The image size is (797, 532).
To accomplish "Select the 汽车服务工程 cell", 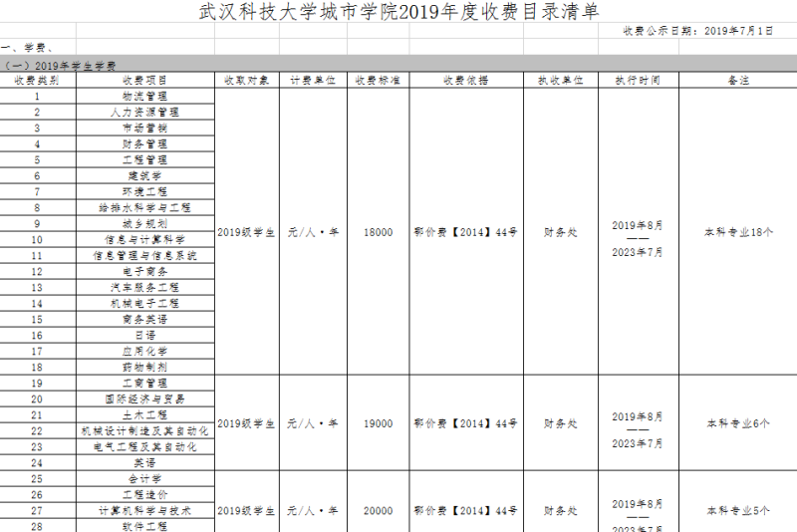I will 144,288.
